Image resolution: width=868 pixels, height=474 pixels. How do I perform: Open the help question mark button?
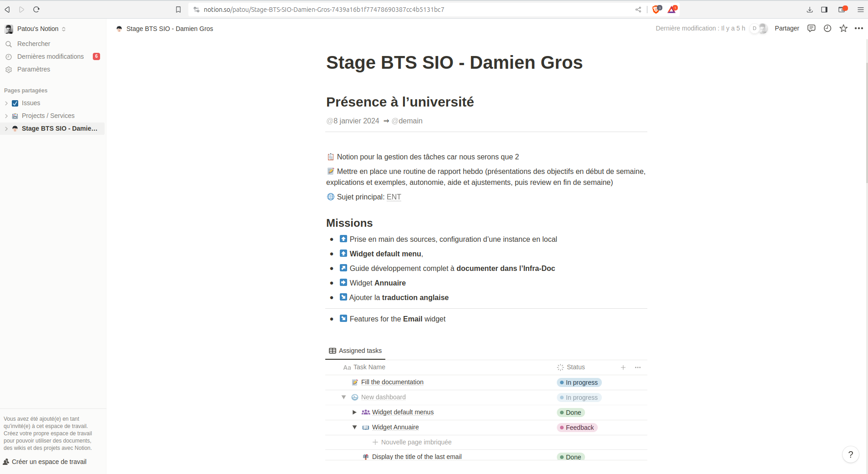851,454
